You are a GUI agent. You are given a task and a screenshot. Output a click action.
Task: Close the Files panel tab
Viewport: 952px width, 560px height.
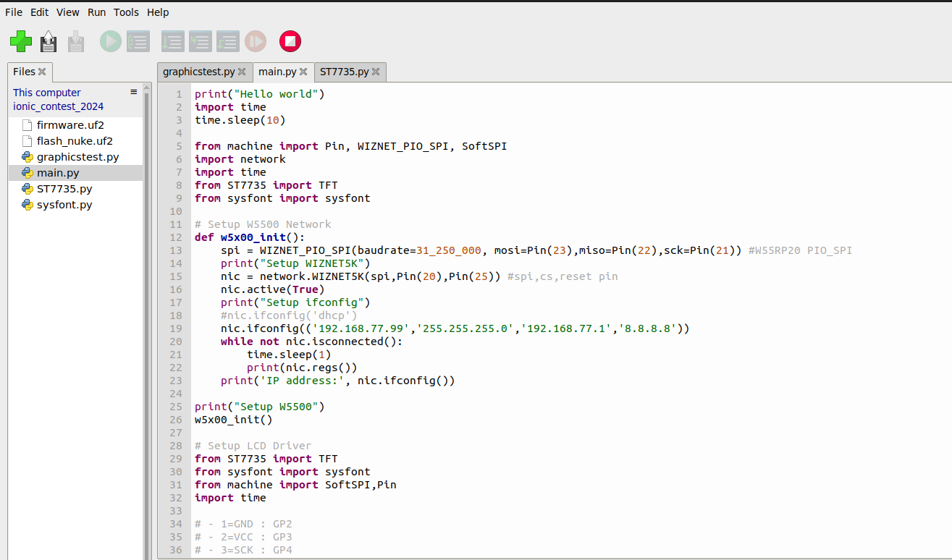(x=42, y=72)
